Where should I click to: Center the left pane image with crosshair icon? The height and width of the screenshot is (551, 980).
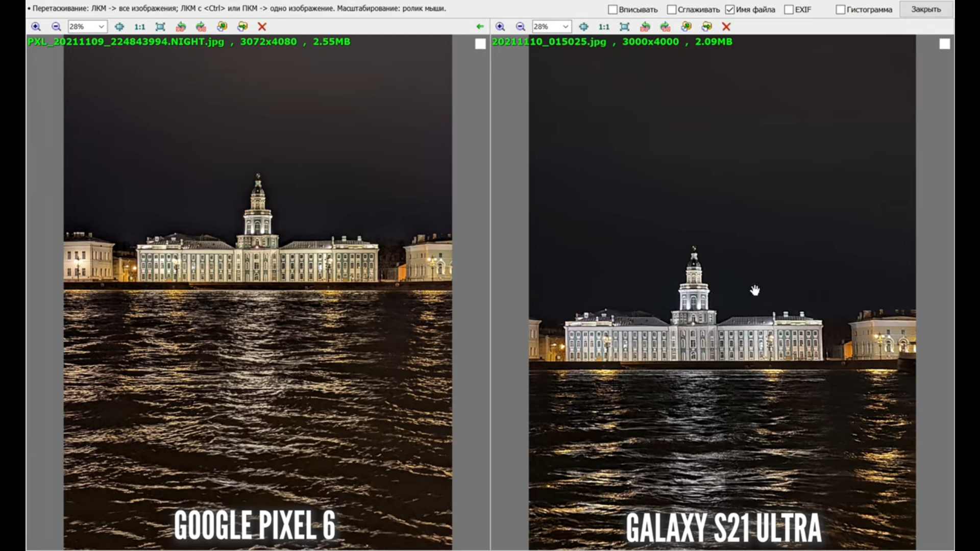[x=119, y=27]
